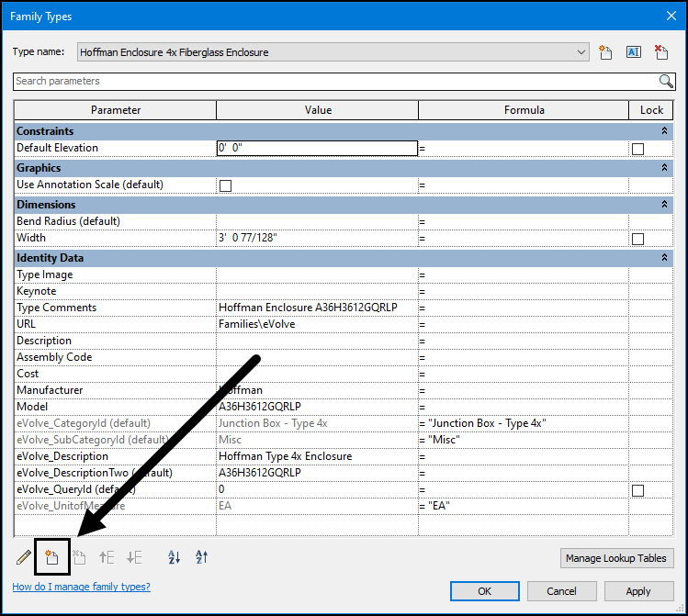
Task: Click the Bend Radius formula cell
Action: [x=523, y=221]
